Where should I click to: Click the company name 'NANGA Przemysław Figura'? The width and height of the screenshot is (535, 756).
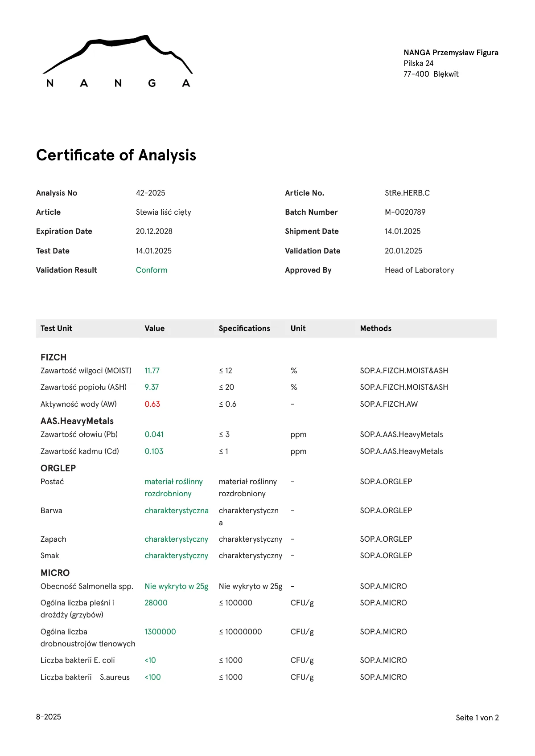point(451,53)
